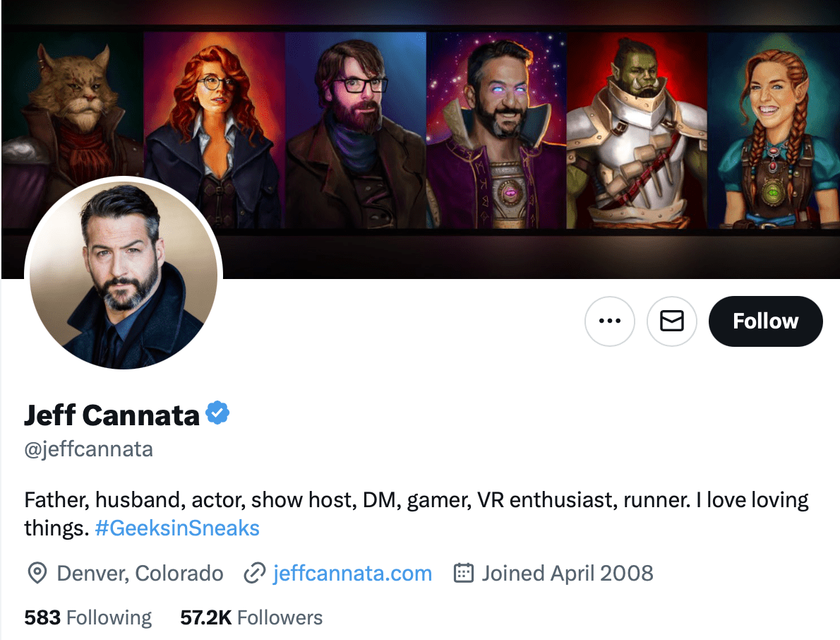Open the more options menu on the profile
Image resolution: width=840 pixels, height=640 pixels.
610,321
